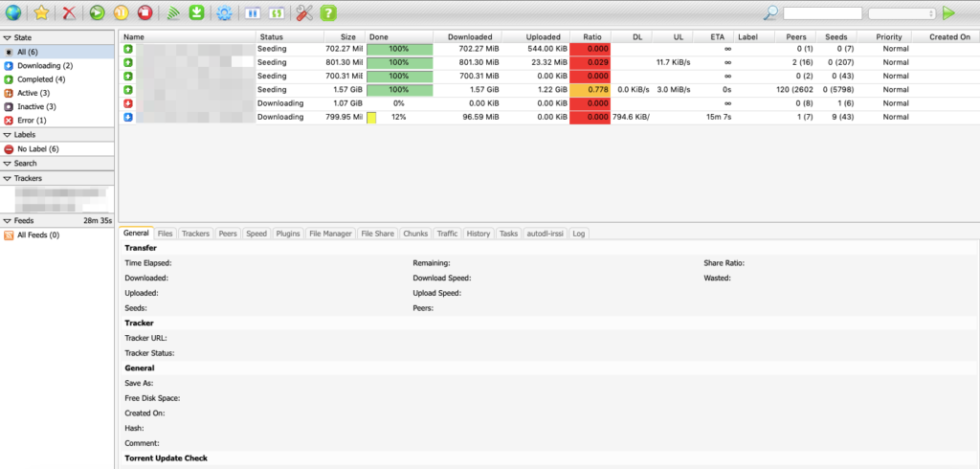980x469 pixels.
Task: Sort by the Created On column header
Action: (946, 37)
